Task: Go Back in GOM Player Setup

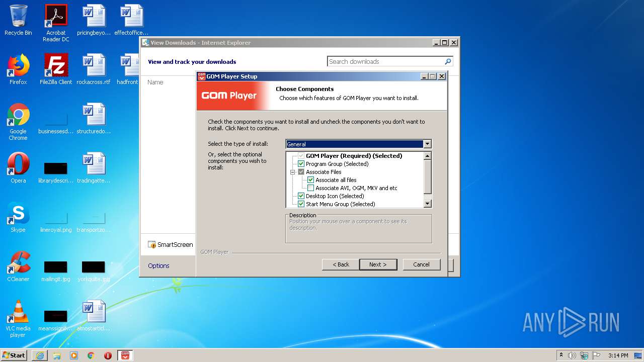Action: [x=341, y=264]
